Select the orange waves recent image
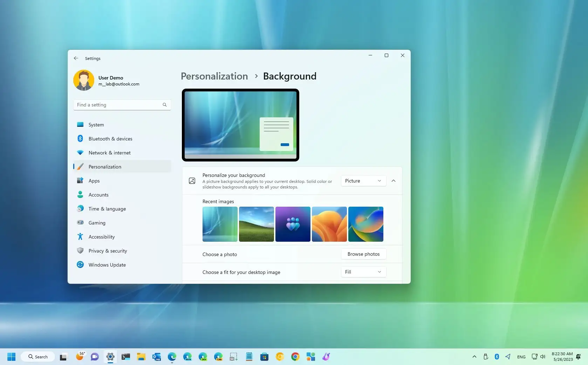This screenshot has width=588, height=365. (x=329, y=224)
